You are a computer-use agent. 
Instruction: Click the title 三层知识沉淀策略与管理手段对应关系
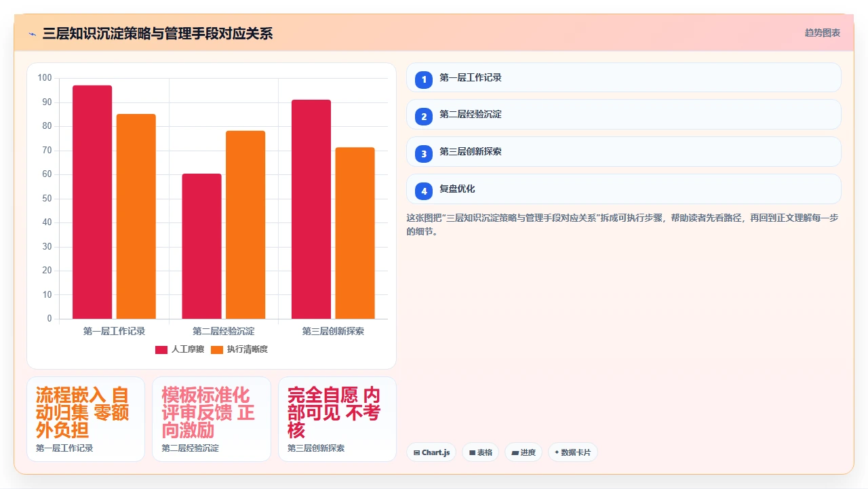pyautogui.click(x=157, y=33)
